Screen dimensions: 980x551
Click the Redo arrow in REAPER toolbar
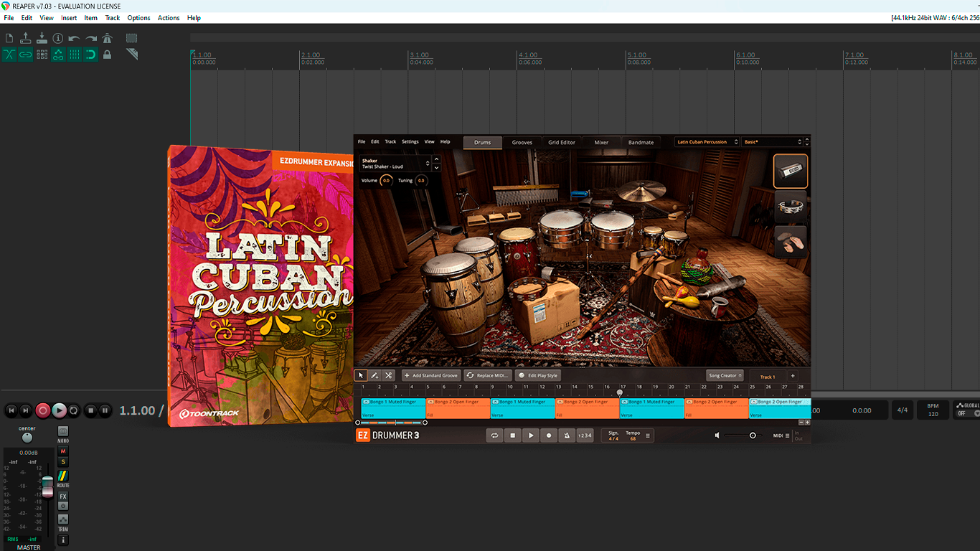click(91, 38)
